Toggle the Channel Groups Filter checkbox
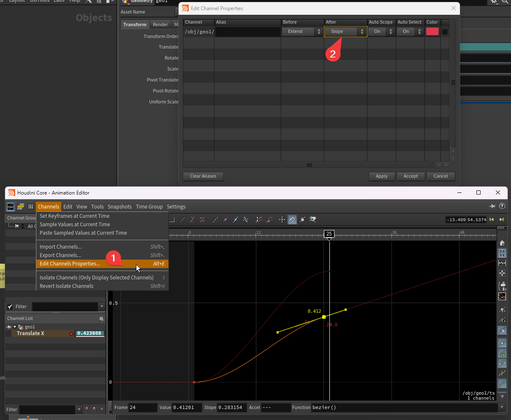The image size is (511, 420). pos(10,306)
